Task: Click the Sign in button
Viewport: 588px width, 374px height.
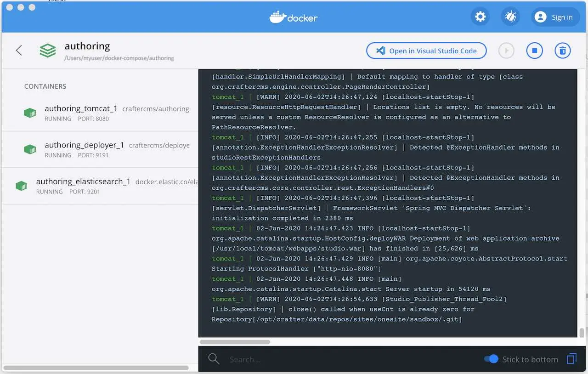Action: 555,17
